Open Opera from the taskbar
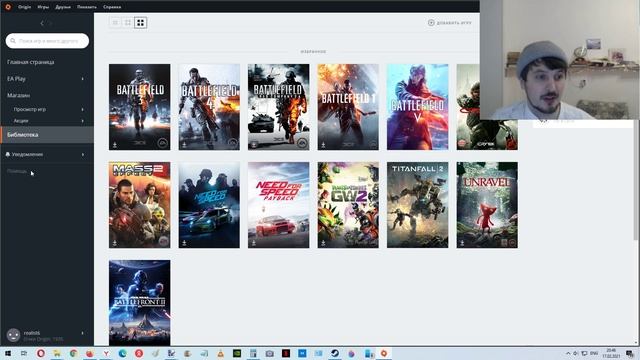The image size is (640, 360). pyautogui.click(x=40, y=353)
